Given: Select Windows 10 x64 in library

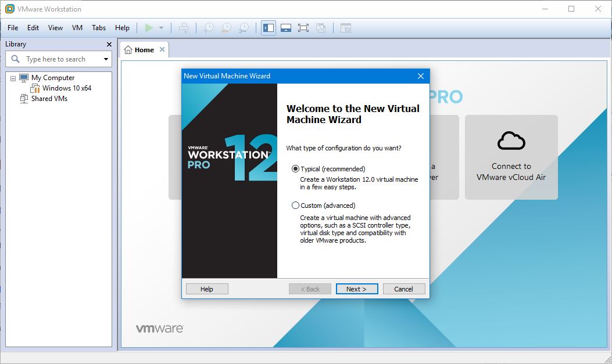Looking at the screenshot, I should 66,88.
